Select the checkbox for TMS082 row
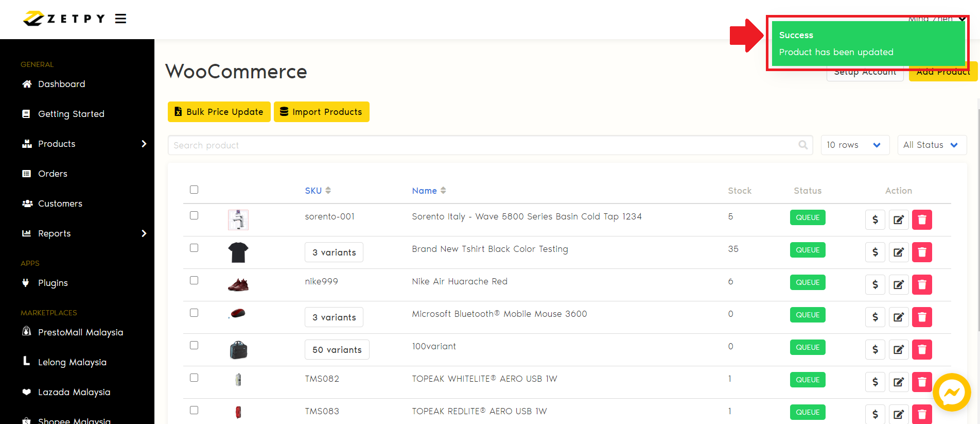The image size is (980, 424). point(194,378)
